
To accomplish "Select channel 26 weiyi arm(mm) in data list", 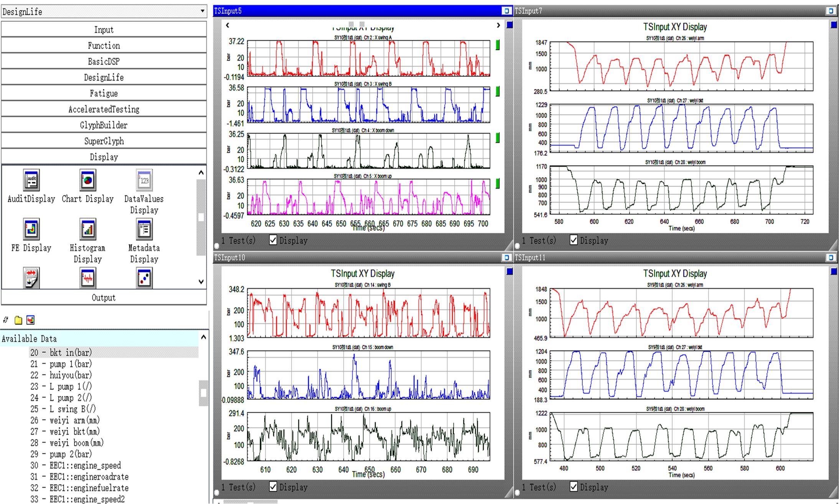I will [x=65, y=420].
